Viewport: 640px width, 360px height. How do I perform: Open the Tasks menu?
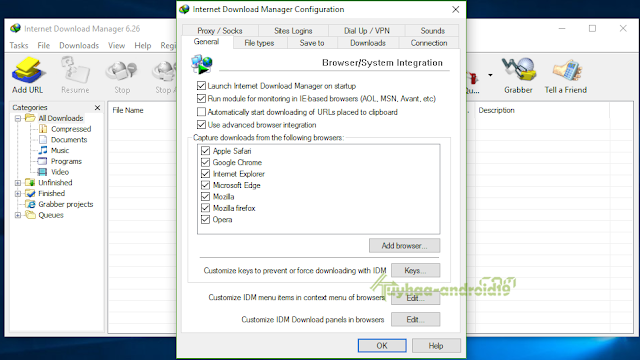coord(19,45)
